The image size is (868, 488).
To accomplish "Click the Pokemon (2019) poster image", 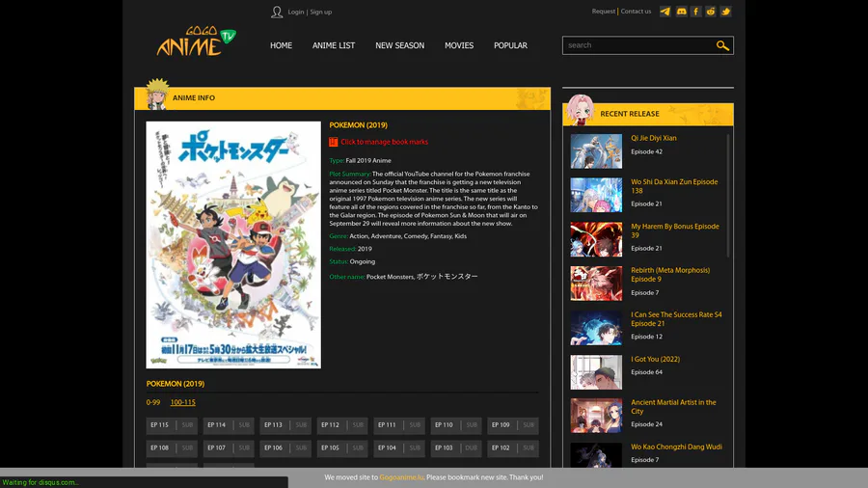I will (x=233, y=245).
